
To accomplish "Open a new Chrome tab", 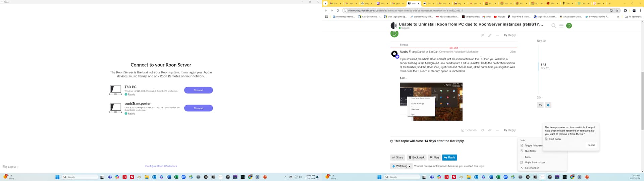I will pos(609,3).
